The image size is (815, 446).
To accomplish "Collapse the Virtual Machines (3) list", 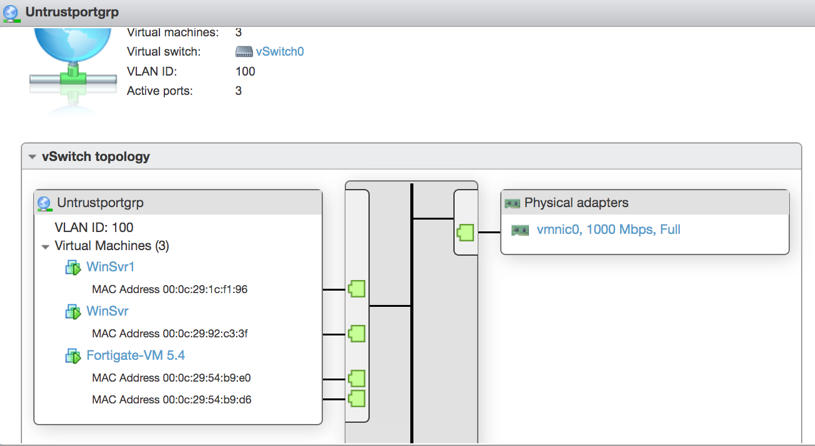I will 46,246.
